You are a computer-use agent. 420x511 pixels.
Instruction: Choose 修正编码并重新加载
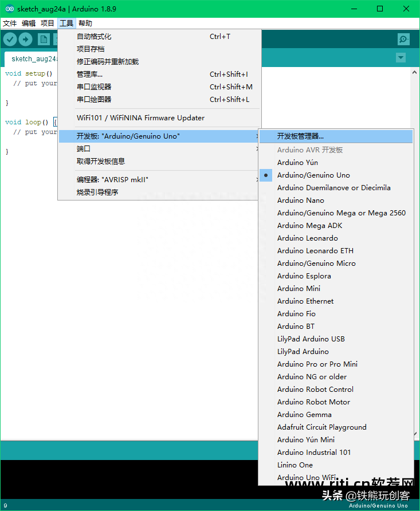pyautogui.click(x=159, y=62)
